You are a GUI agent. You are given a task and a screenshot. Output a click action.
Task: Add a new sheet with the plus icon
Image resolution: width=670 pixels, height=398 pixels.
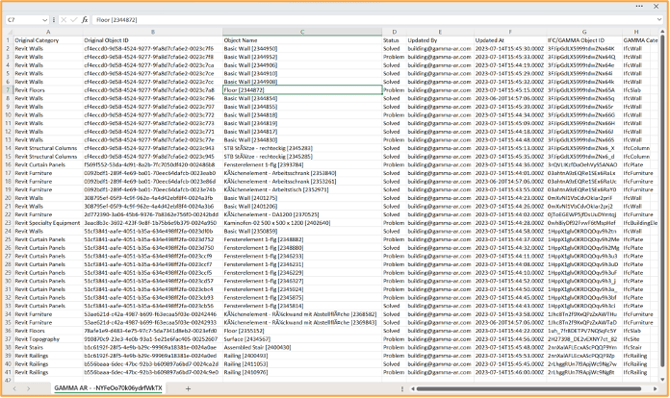click(x=188, y=389)
